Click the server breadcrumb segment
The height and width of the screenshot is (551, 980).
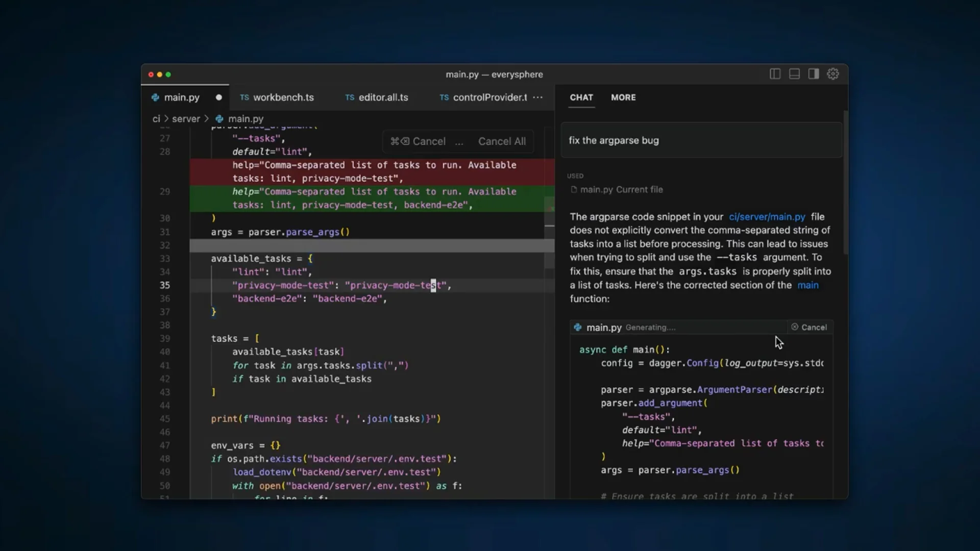point(186,119)
